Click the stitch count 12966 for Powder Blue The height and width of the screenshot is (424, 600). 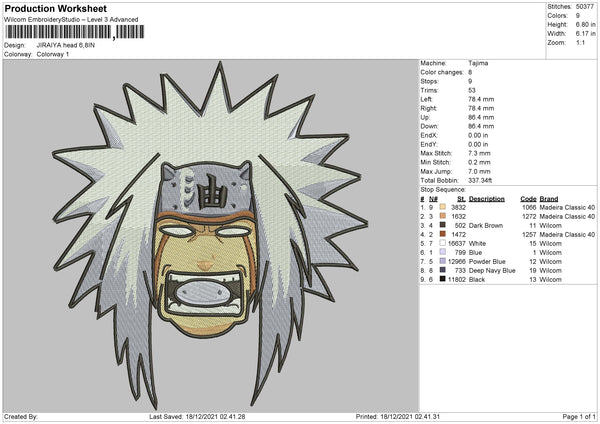[457, 261]
